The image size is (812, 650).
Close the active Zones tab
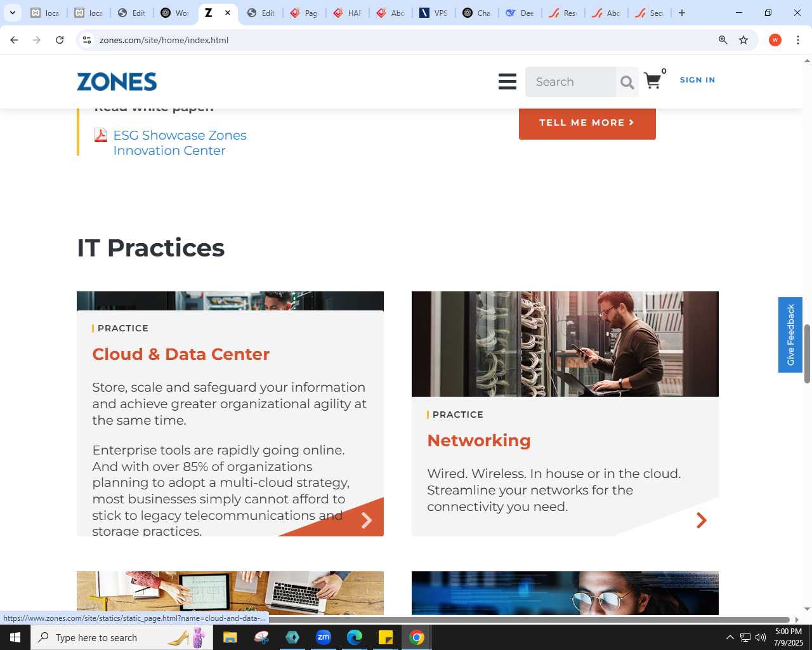[228, 13]
